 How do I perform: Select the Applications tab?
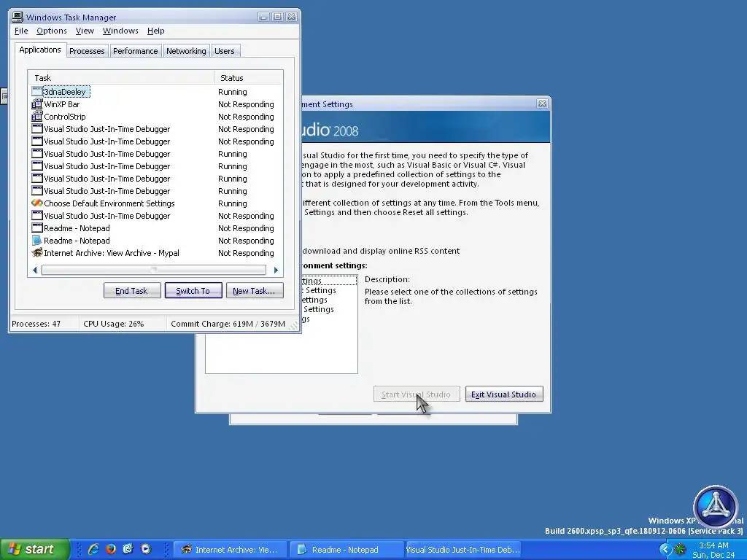tap(40, 50)
